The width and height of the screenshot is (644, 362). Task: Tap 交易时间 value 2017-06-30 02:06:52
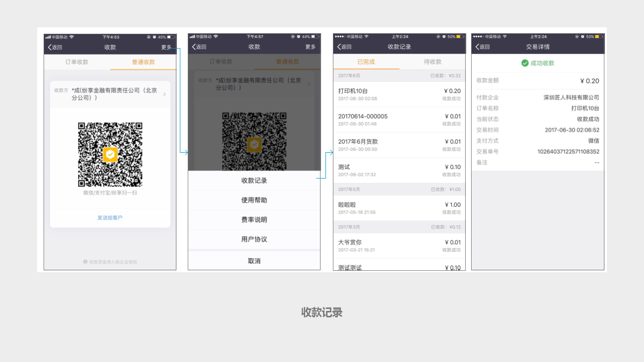click(x=572, y=130)
